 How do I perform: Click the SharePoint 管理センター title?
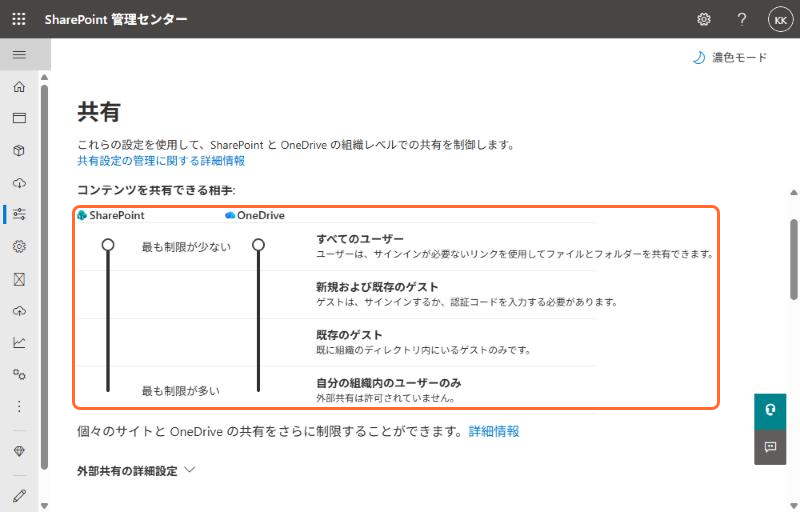pyautogui.click(x=116, y=19)
